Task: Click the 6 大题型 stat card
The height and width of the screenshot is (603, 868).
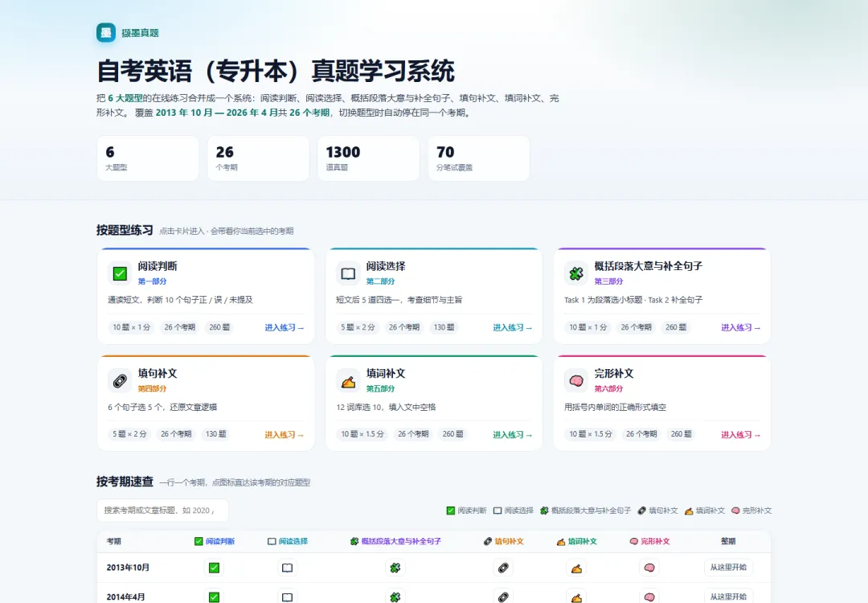Action: tap(148, 158)
